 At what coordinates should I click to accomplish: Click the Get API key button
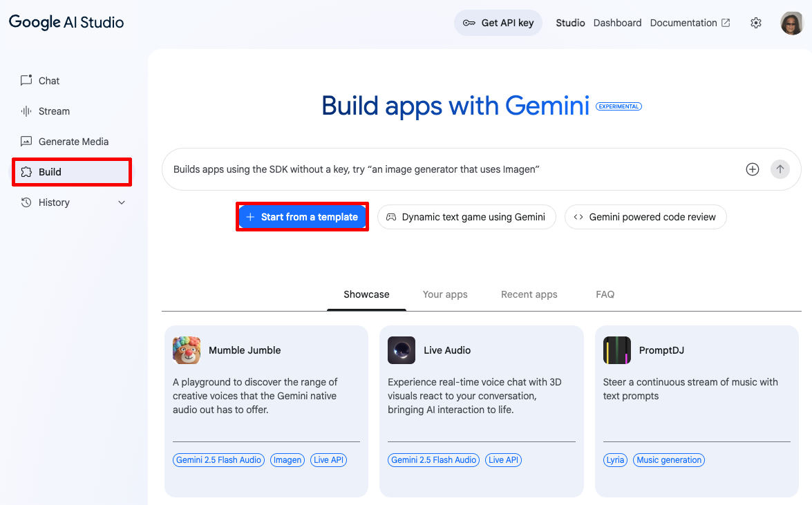(498, 23)
